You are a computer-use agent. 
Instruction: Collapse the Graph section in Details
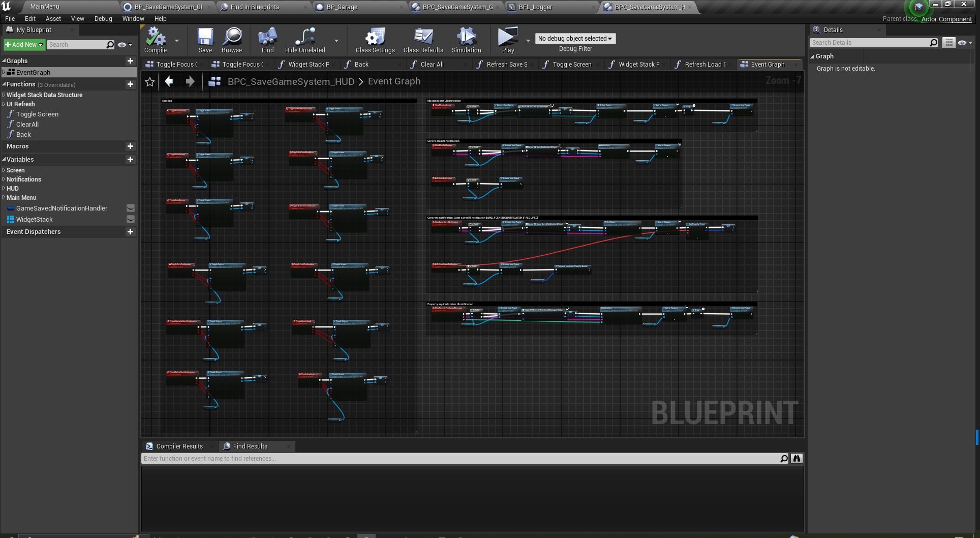coord(812,56)
